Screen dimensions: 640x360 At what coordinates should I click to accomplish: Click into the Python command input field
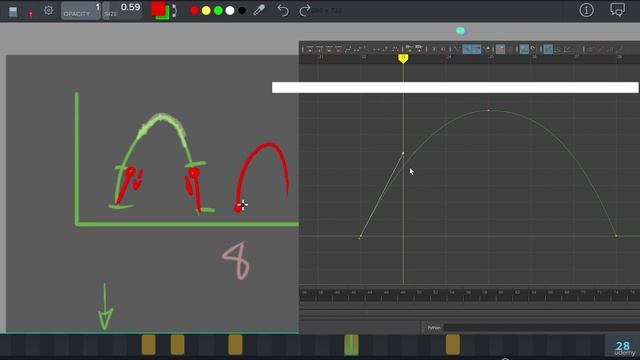click(542, 328)
